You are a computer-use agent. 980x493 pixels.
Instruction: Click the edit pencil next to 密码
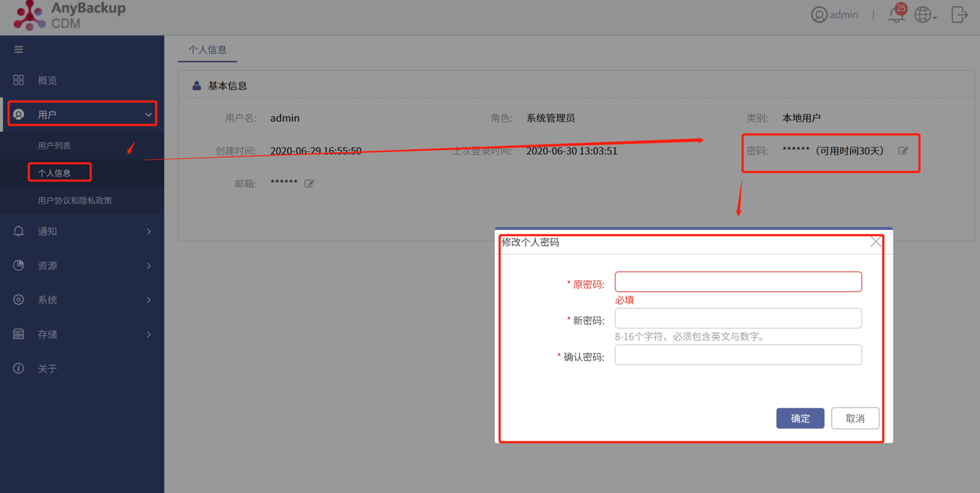click(x=904, y=151)
